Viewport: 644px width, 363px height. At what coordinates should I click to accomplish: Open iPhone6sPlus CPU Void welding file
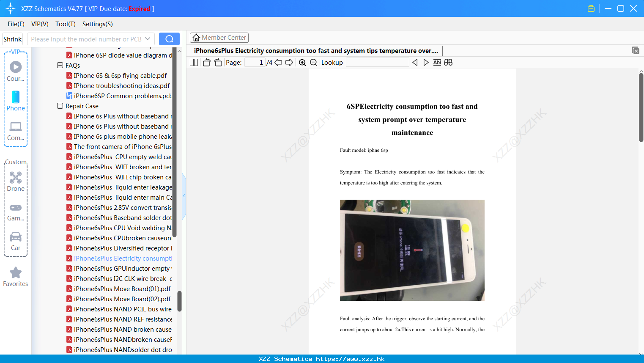click(x=119, y=228)
